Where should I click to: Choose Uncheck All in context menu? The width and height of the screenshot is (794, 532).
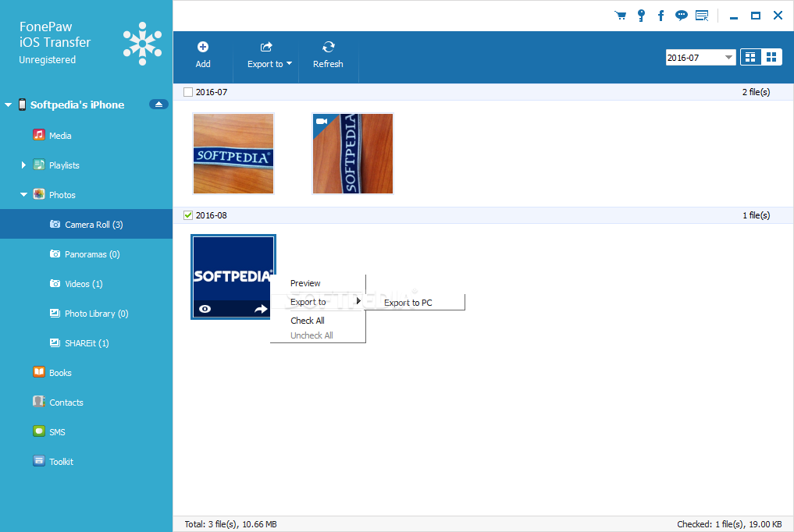tap(312, 335)
